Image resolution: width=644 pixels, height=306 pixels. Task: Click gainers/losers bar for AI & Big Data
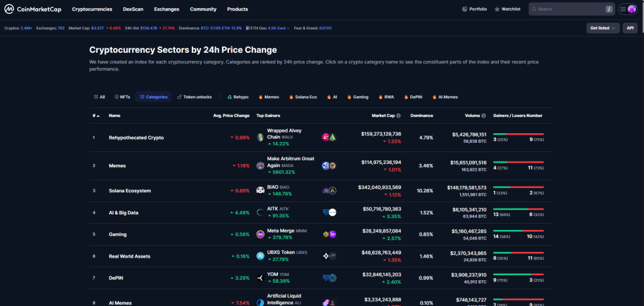[518, 209]
